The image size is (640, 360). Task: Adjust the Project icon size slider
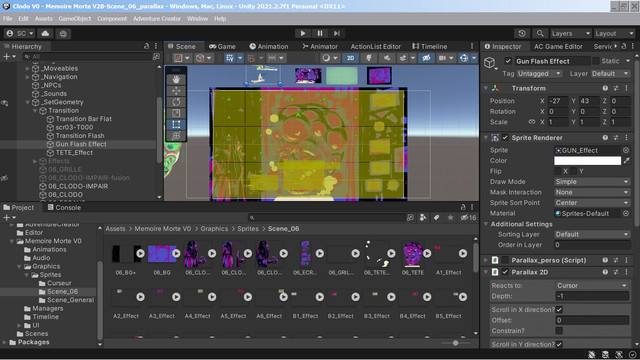456,343
